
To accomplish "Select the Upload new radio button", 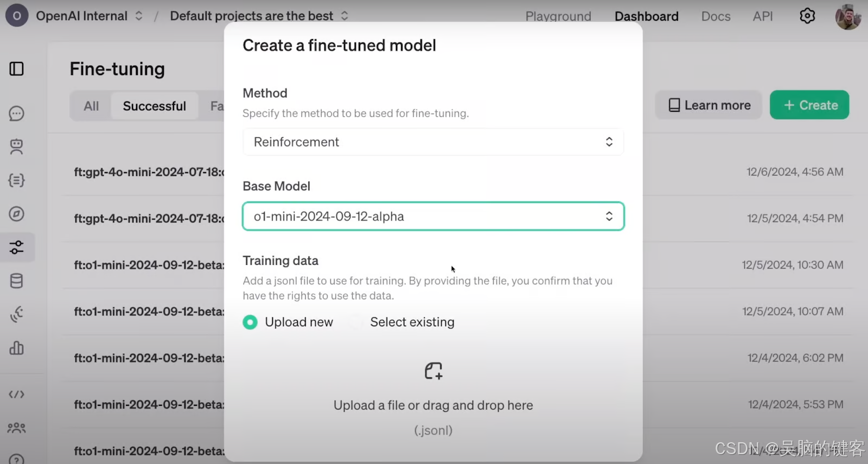I will coord(250,322).
